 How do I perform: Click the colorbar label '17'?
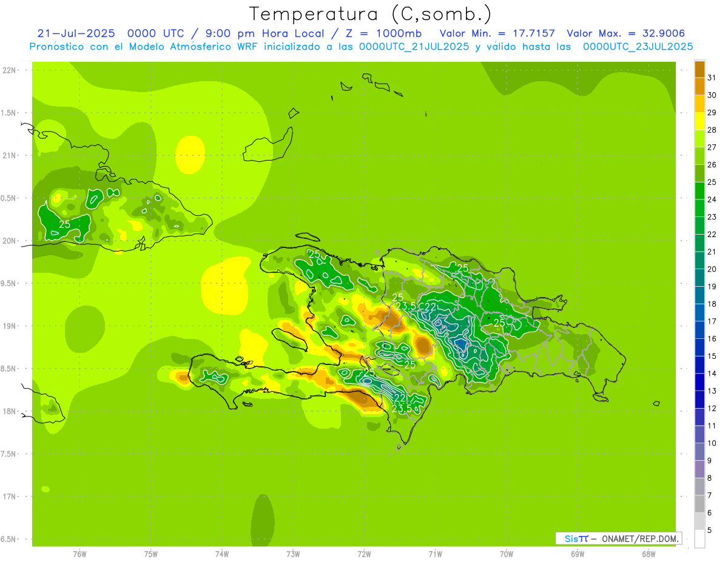pyautogui.click(x=712, y=321)
